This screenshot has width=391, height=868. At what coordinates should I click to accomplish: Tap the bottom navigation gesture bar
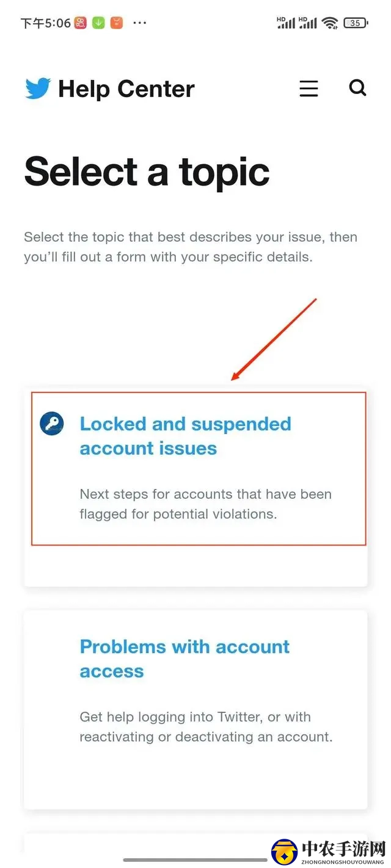tap(195, 860)
